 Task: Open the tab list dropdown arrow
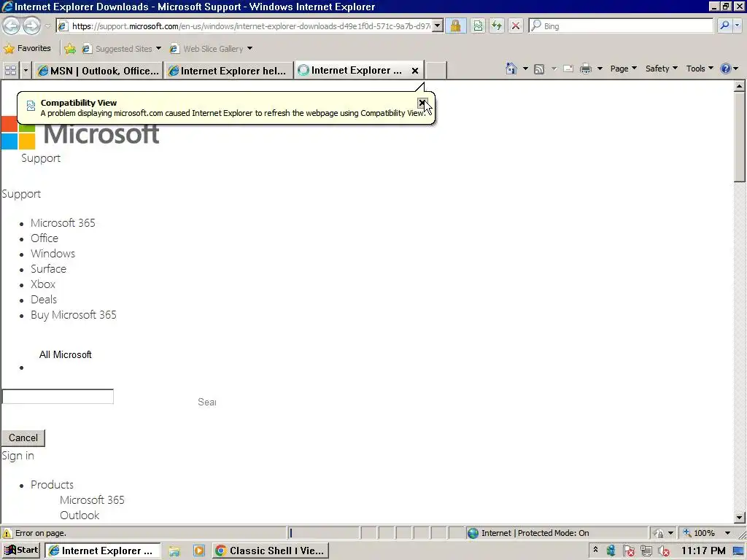pyautogui.click(x=26, y=71)
